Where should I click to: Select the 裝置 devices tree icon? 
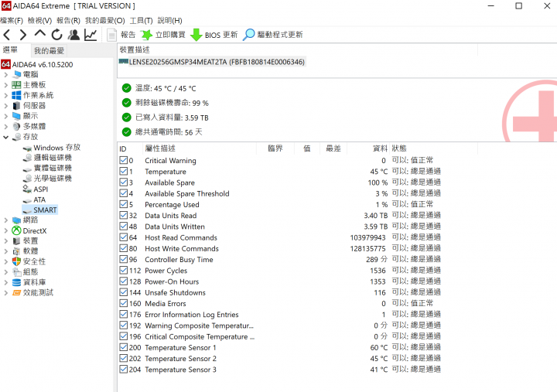pos(16,241)
